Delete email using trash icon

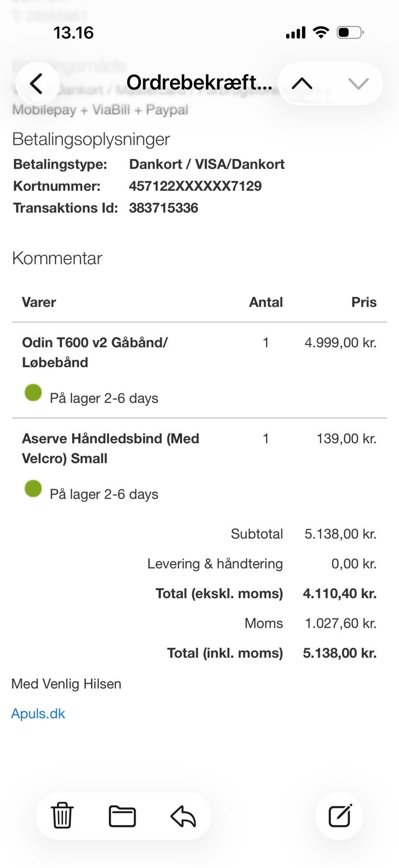62,815
